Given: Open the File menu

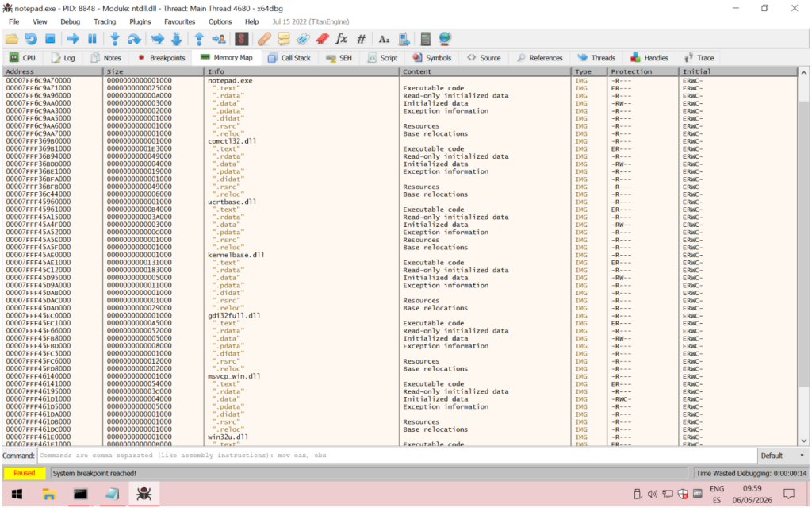Looking at the screenshot, I should (14, 21).
